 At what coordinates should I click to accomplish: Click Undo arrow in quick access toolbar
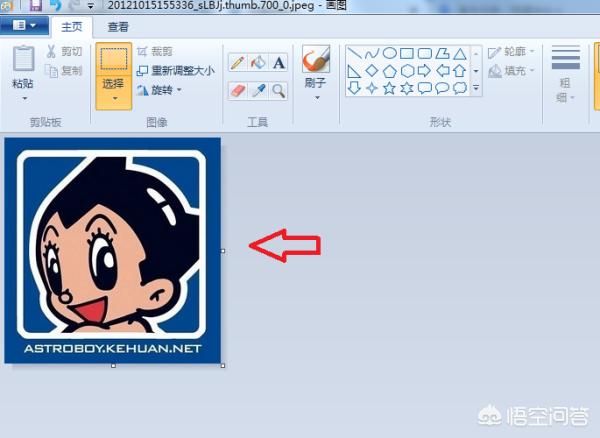[x=56, y=5]
